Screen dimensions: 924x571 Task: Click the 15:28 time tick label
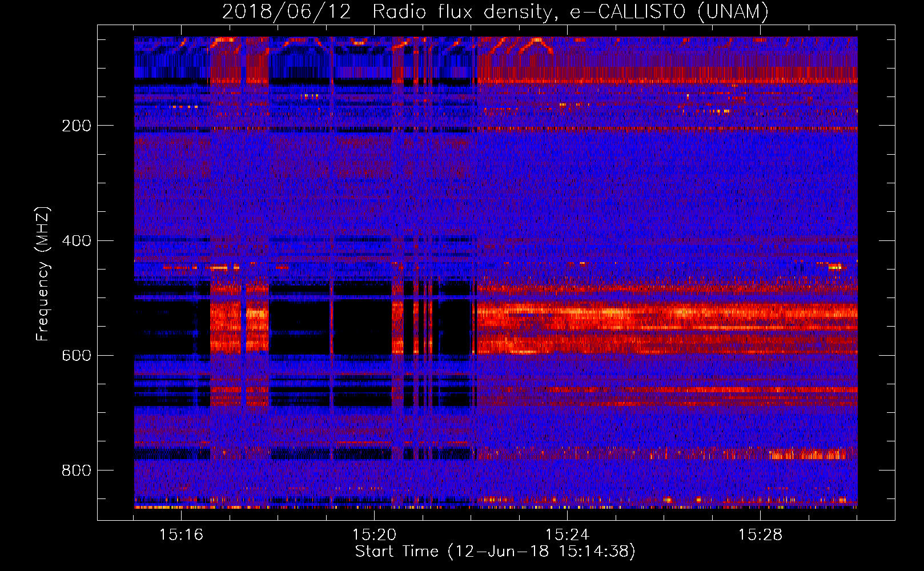pos(760,534)
